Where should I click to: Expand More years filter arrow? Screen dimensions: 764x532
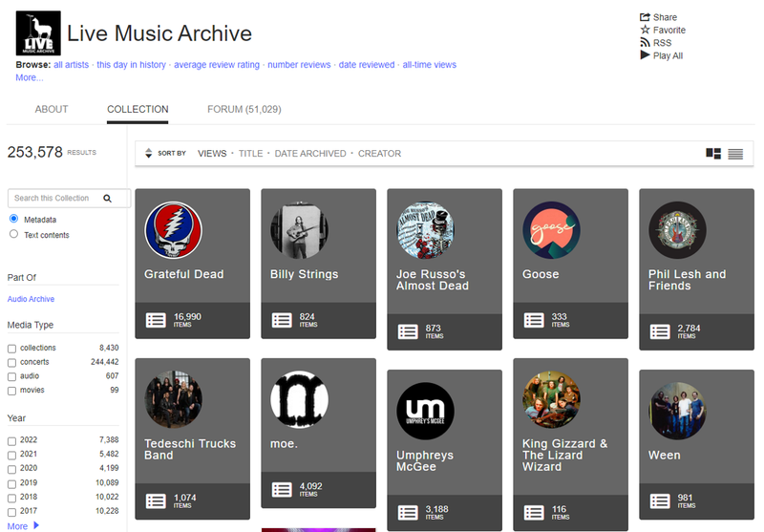click(36, 525)
